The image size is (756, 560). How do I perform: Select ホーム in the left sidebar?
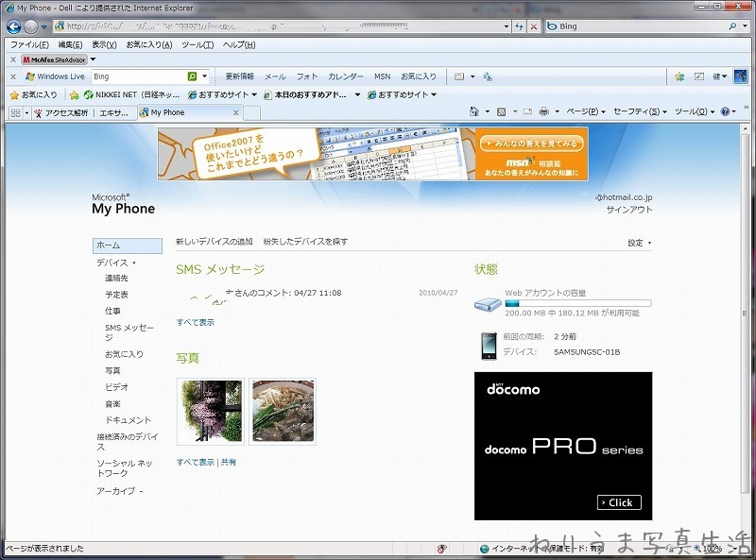pyautogui.click(x=128, y=246)
